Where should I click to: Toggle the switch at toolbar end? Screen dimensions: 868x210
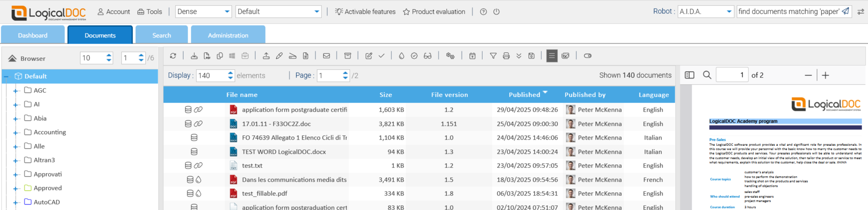pos(587,56)
